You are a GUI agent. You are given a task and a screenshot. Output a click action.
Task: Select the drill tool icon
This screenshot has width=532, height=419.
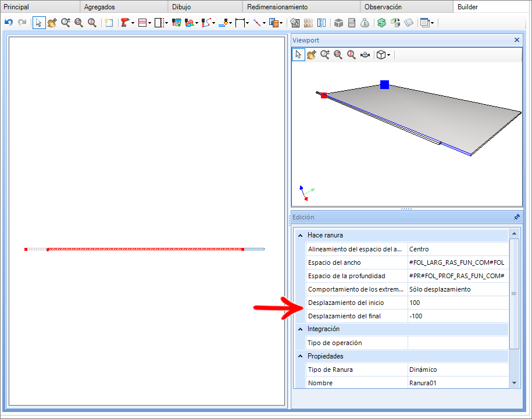pos(124,23)
